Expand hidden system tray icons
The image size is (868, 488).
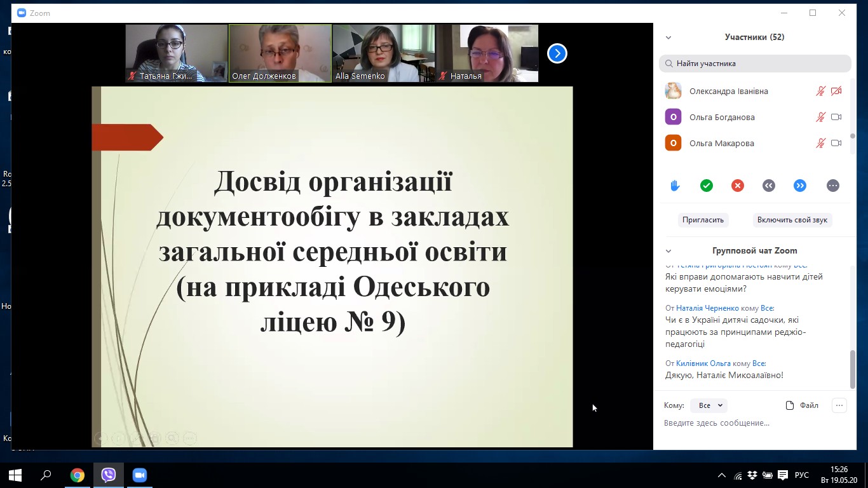[x=722, y=475]
